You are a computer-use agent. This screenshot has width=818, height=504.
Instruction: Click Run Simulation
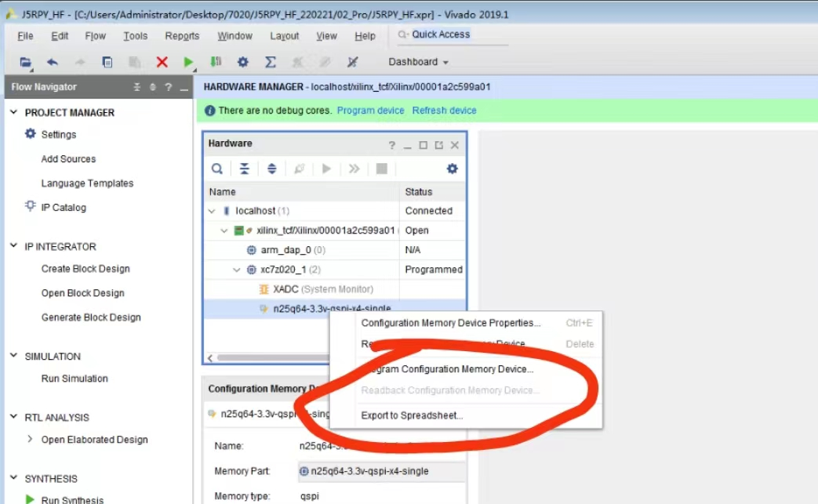pos(75,379)
